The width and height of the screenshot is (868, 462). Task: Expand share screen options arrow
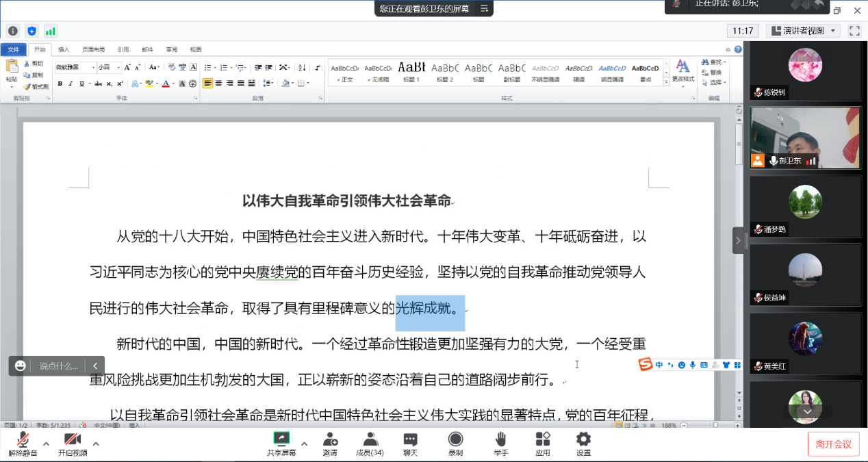(x=304, y=444)
